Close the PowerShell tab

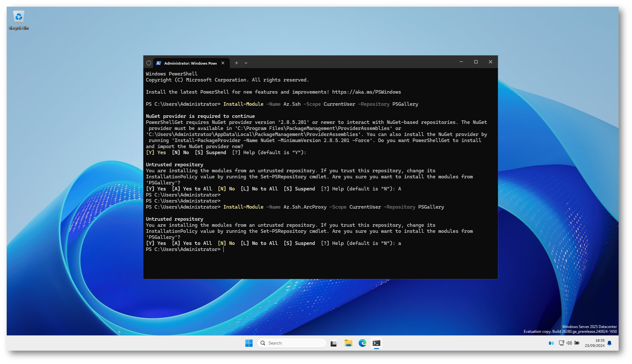(223, 63)
